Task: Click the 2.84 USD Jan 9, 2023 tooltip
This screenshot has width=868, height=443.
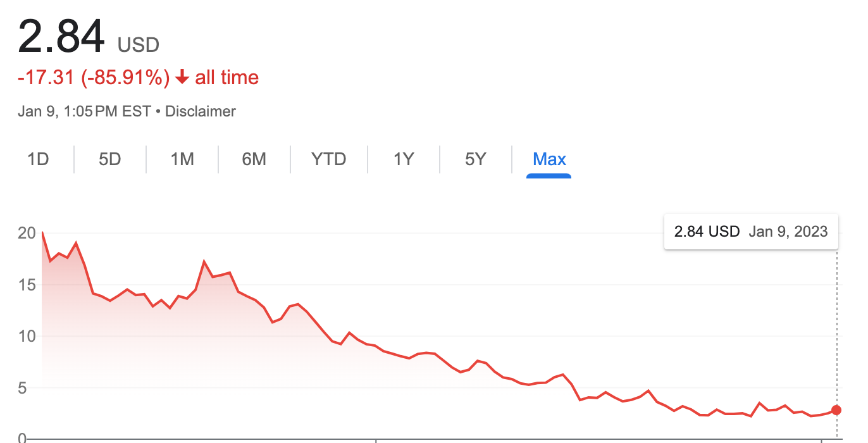Action: coord(751,232)
